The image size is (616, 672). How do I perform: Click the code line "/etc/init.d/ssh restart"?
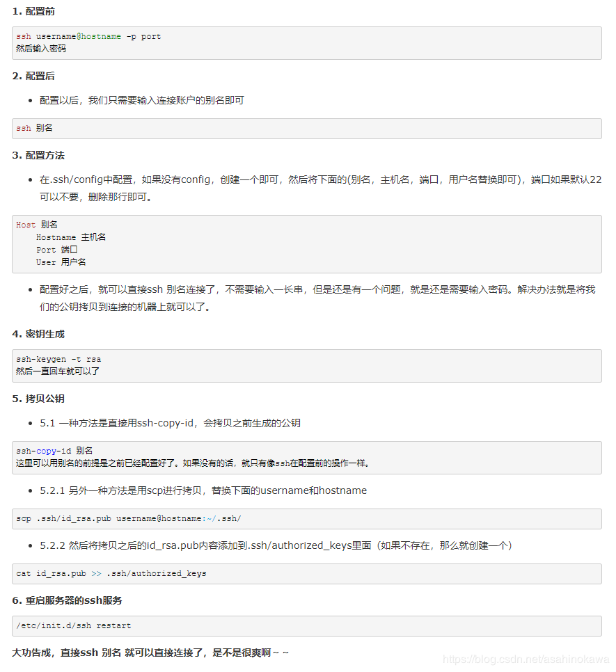74,625
